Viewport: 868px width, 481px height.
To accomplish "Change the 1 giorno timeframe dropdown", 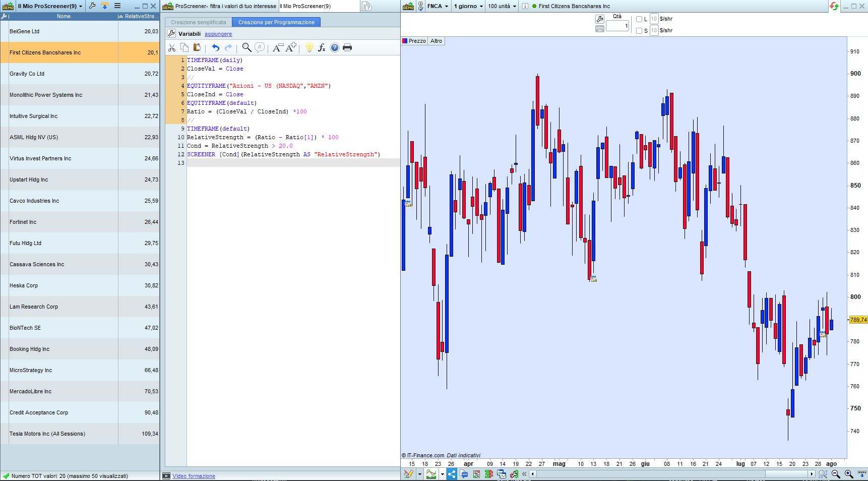I will point(468,6).
